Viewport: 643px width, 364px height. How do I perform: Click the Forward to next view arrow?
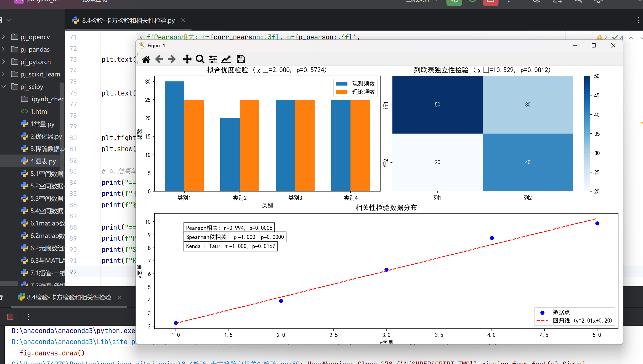point(172,59)
